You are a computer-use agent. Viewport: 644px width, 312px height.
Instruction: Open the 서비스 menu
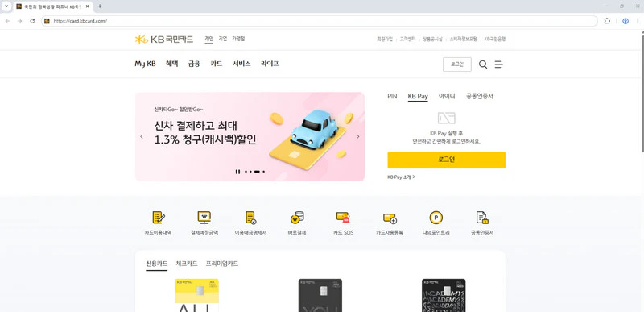pos(242,64)
